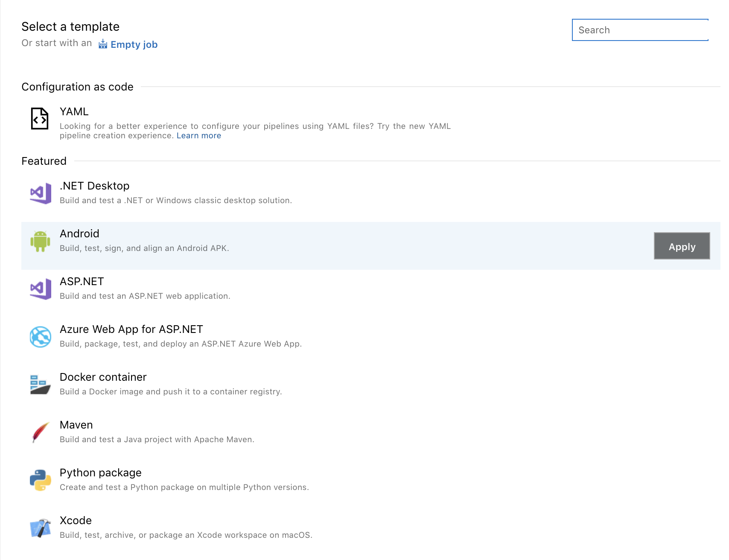Click the Python package snake icon

(x=40, y=480)
